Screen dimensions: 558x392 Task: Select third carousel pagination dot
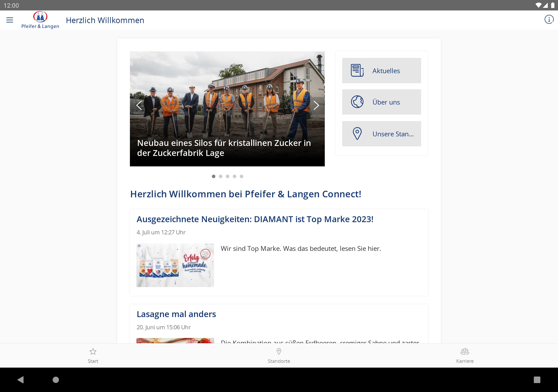(228, 176)
